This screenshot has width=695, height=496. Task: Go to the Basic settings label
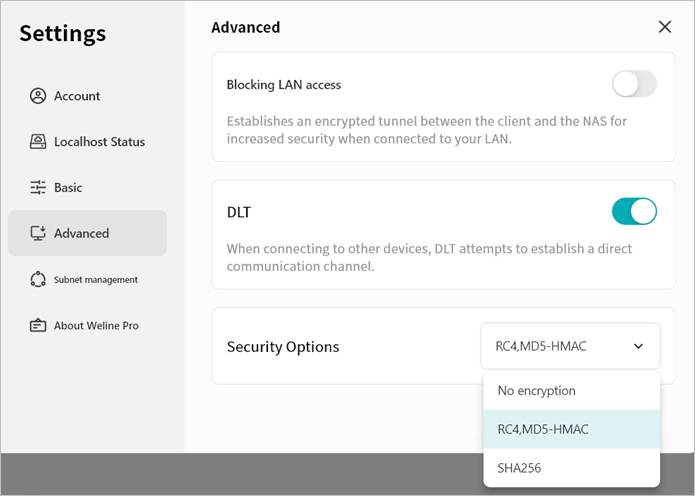[68, 187]
